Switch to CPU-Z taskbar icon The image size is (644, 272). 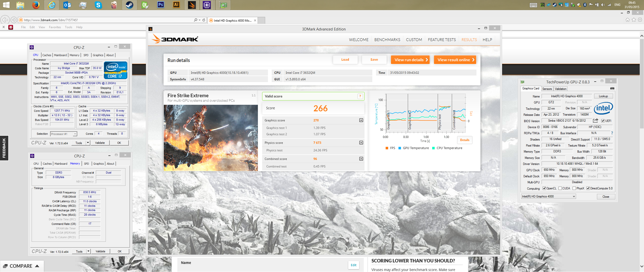[x=207, y=5]
